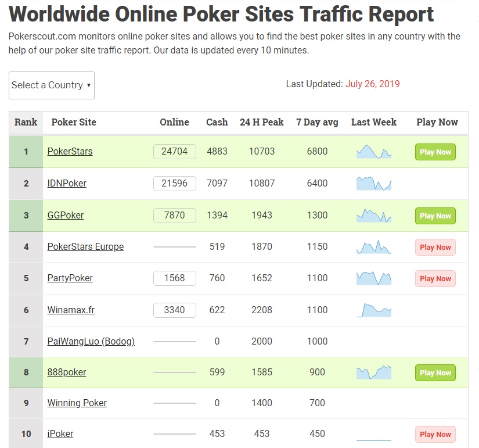Click 888poker 7 day average 900
The image size is (479, 448).
pos(317,372)
